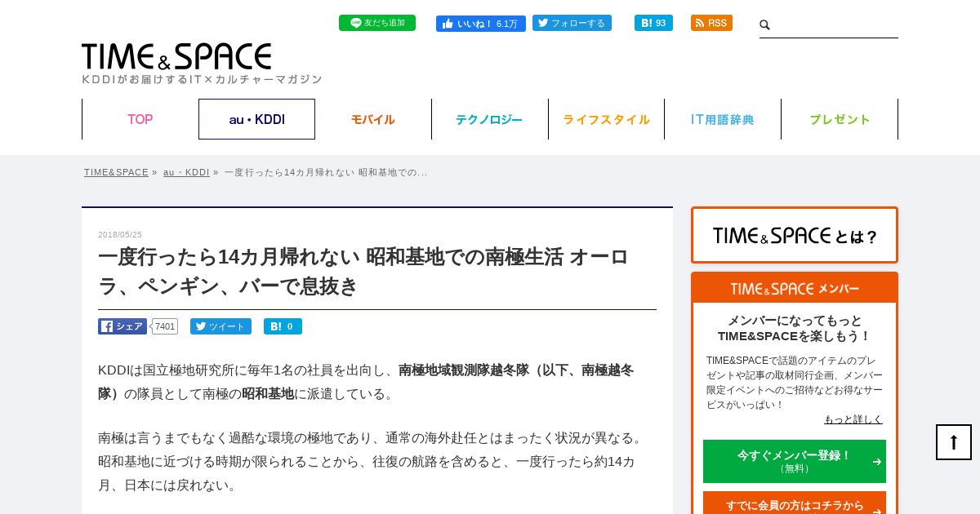Open the テクノロジー navigation tab
The width and height of the screenshot is (980, 514).
[x=489, y=119]
